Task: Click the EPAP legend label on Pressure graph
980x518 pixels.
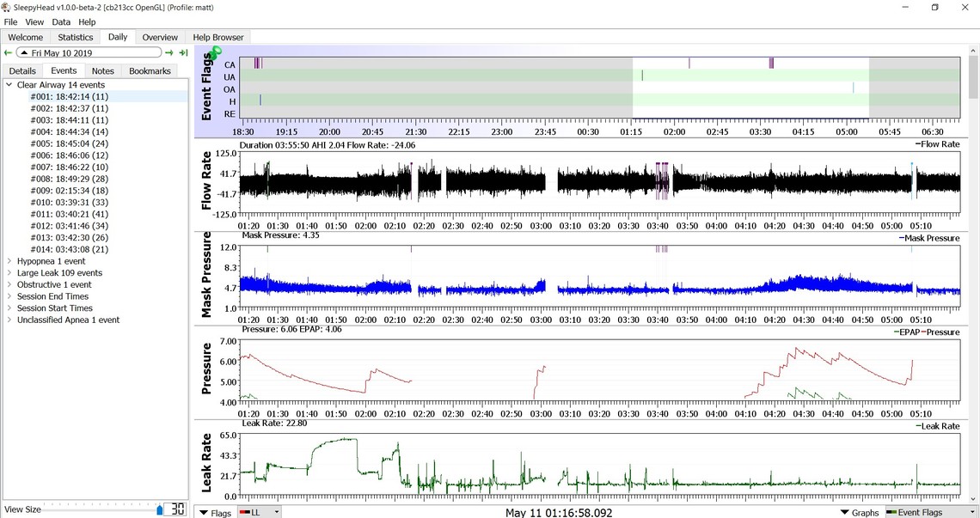Action: tap(907, 332)
